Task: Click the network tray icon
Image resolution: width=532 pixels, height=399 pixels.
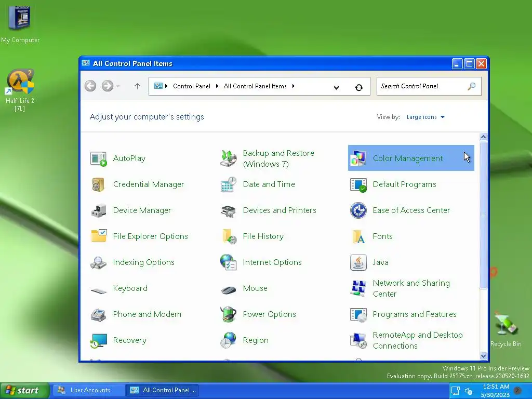Action: [456, 391]
